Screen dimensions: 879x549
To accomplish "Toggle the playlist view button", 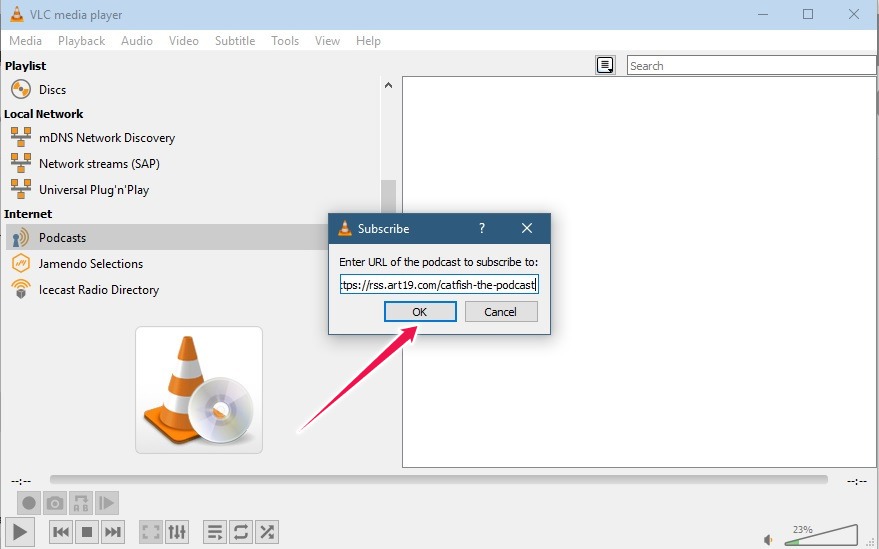I will pos(215,532).
